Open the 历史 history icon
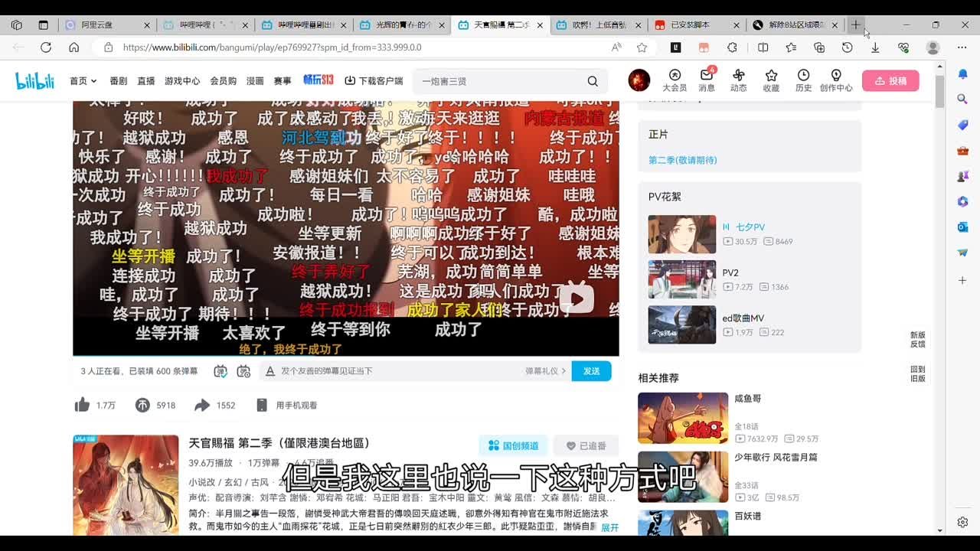The image size is (980, 551). click(803, 80)
